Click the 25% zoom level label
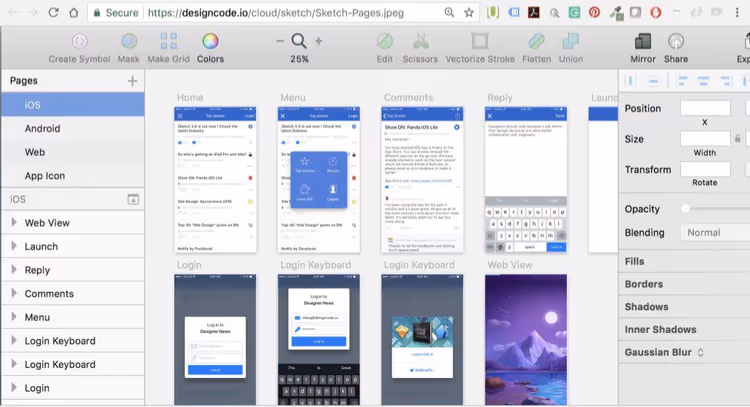This screenshot has width=750, height=407. [x=299, y=59]
